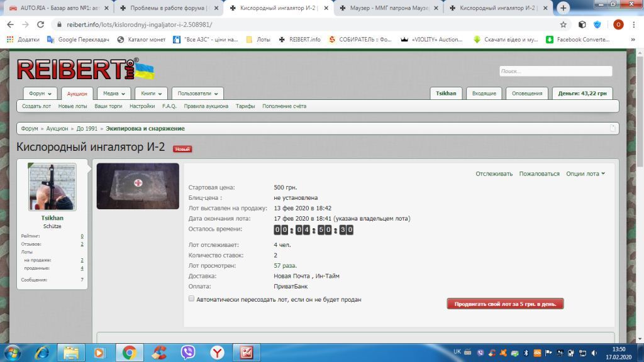This screenshot has width=644, height=362.
Task: Open Каталог монет bookmark
Action: coord(142,40)
